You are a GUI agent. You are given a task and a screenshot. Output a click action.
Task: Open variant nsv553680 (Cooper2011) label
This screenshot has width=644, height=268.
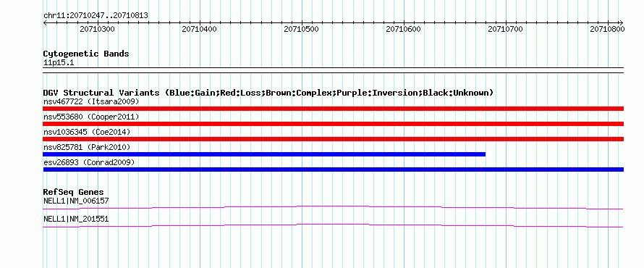(x=91, y=117)
